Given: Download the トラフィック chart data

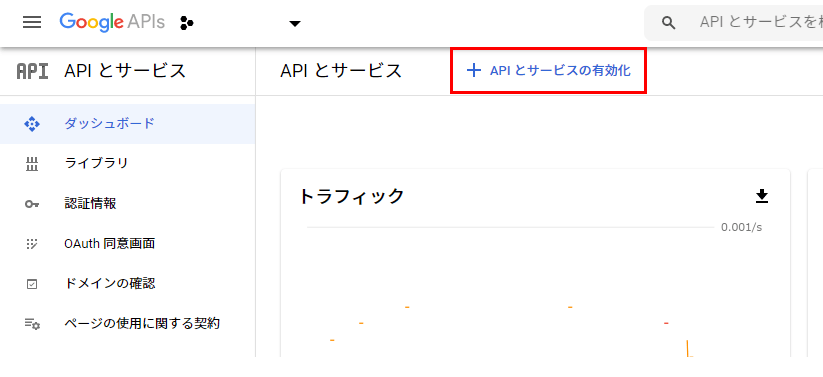Looking at the screenshot, I should click(x=762, y=196).
